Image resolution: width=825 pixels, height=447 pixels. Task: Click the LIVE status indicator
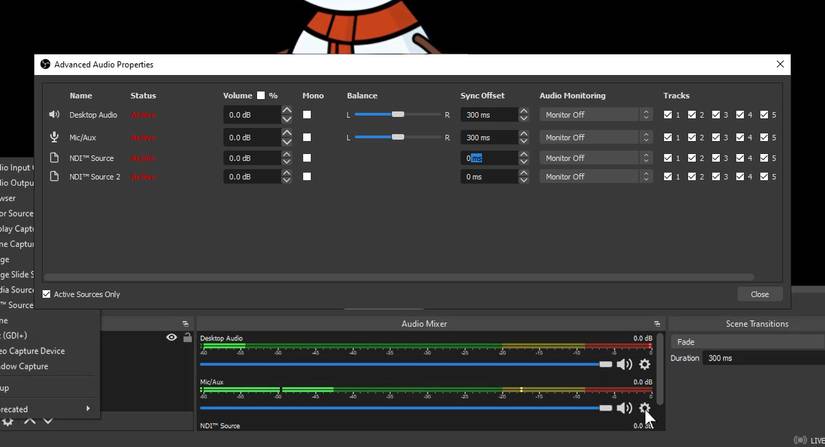(x=809, y=440)
